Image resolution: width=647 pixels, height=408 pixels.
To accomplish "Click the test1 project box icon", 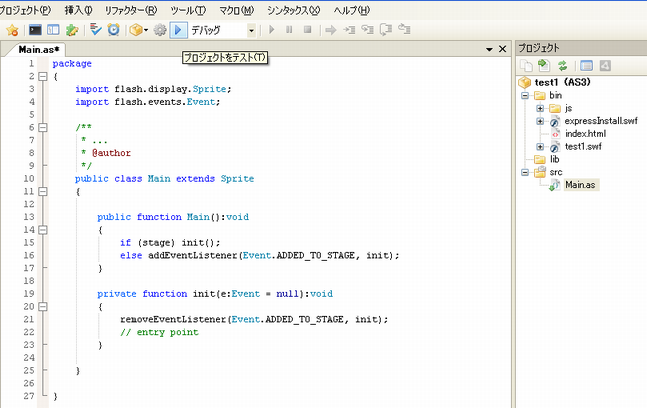I will point(524,83).
